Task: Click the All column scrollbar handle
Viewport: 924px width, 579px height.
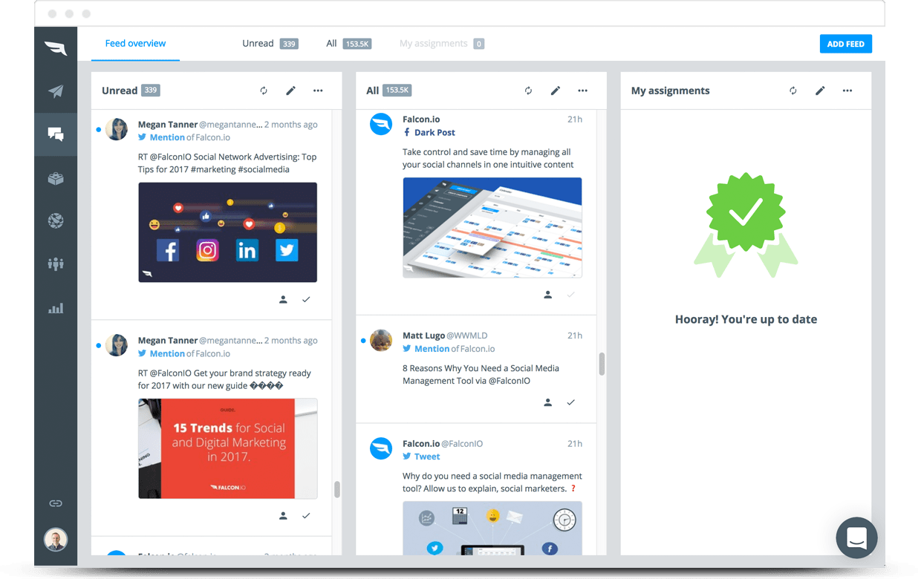Action: click(x=602, y=364)
